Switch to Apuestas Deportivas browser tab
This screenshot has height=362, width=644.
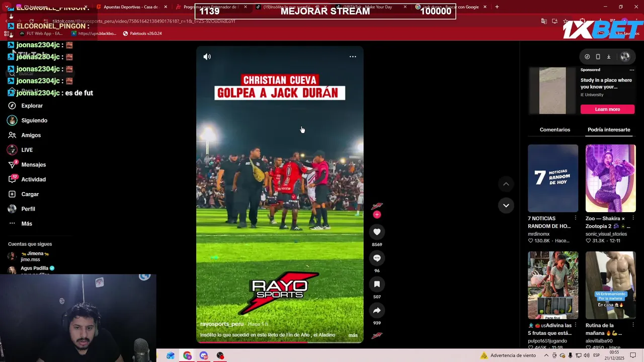[x=131, y=7]
